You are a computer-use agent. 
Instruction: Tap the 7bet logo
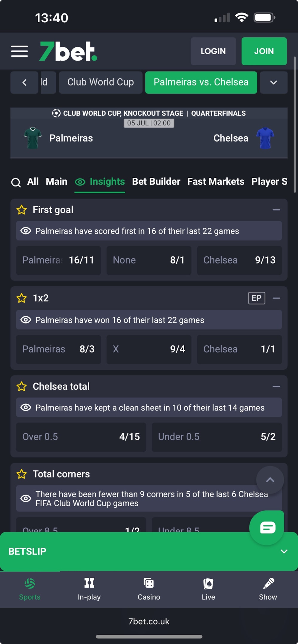(x=68, y=51)
